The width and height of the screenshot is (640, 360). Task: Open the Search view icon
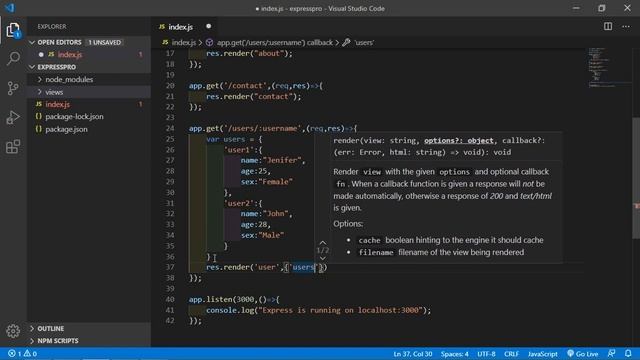13,58
